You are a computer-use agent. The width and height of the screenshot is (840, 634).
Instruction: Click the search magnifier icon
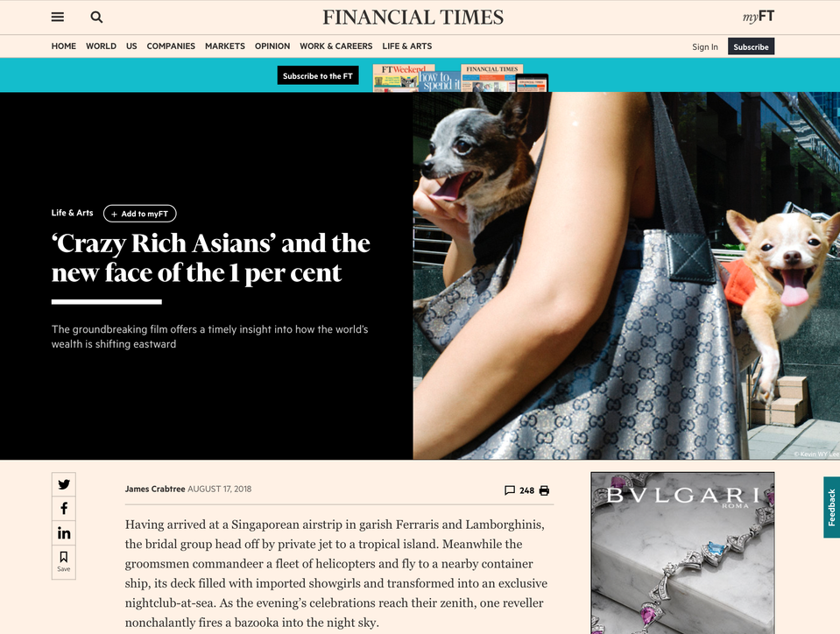tap(96, 18)
